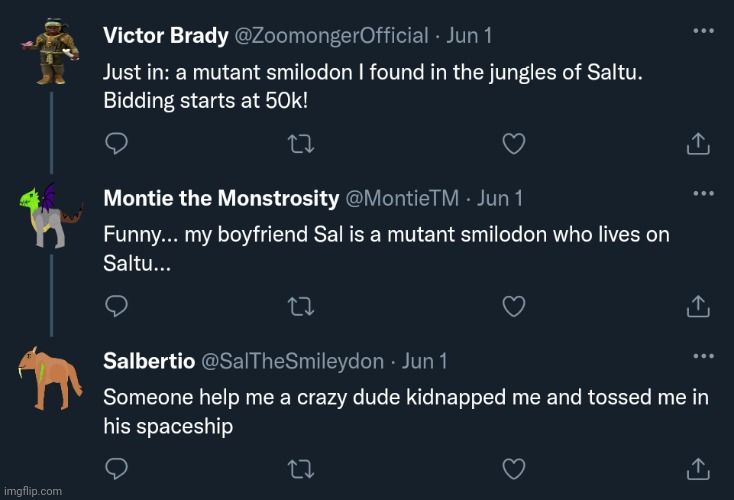Visit the @MontieTM handle
The width and height of the screenshot is (734, 500).
point(402,198)
